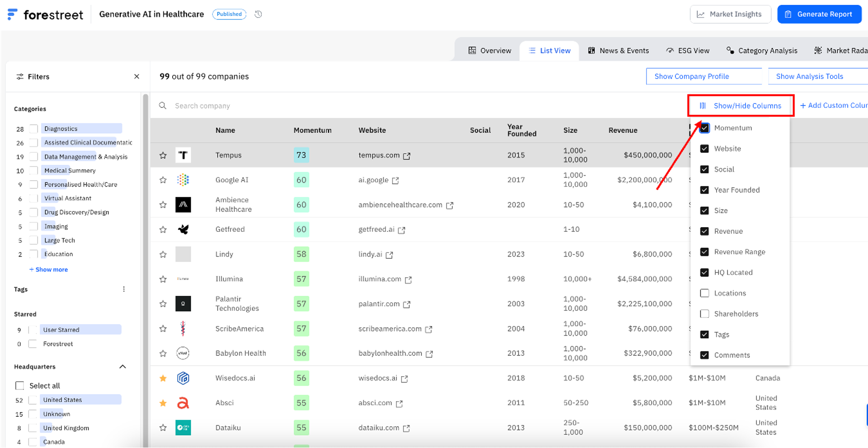Click the forestreet logo icon
Image resolution: width=868 pixels, height=448 pixels.
point(13,14)
